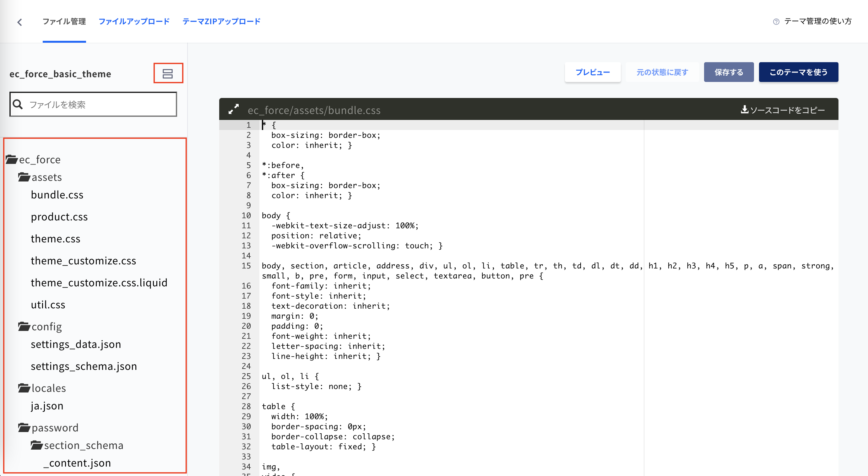Click the download icon beside ソースコードをコピー
This screenshot has width=868, height=476.
click(744, 110)
